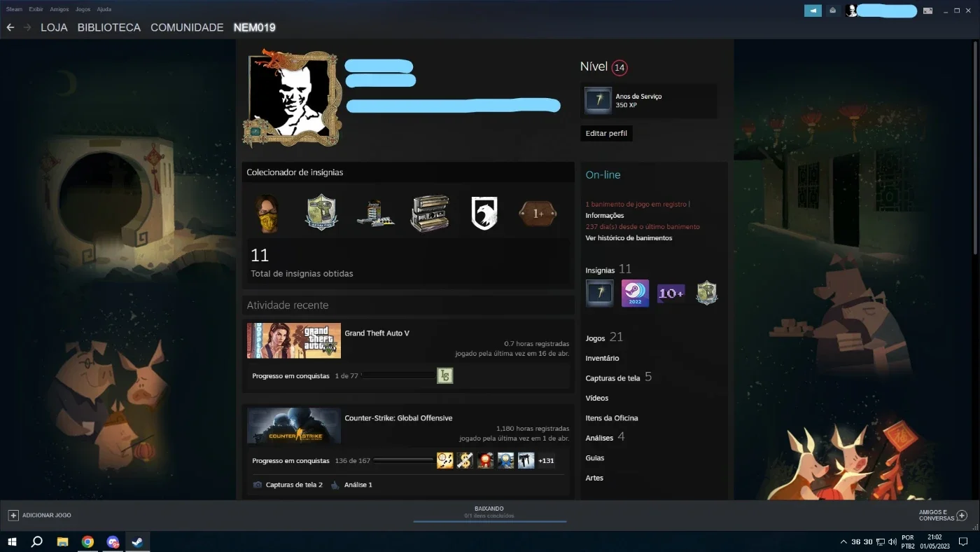Image resolution: width=980 pixels, height=552 pixels.
Task: Open the Inventário link in the profile sidebar
Action: [602, 358]
